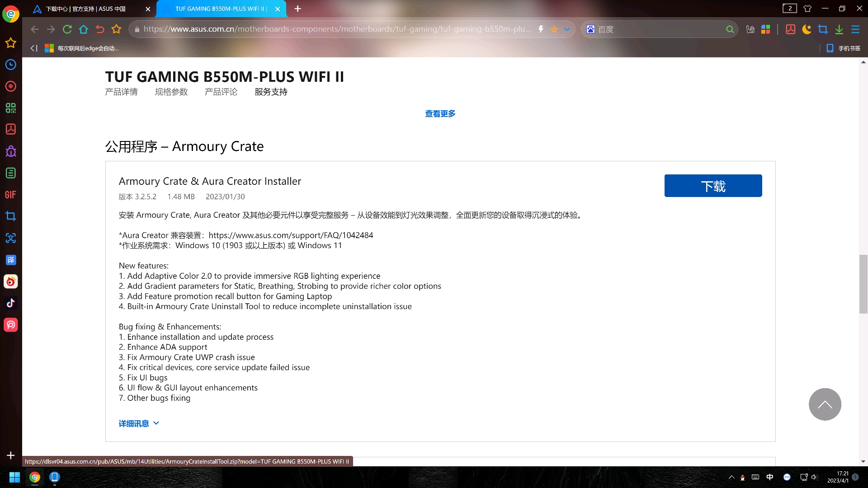Open the browser main menu icon
Viewport: 868px width, 488px height.
click(x=855, y=29)
